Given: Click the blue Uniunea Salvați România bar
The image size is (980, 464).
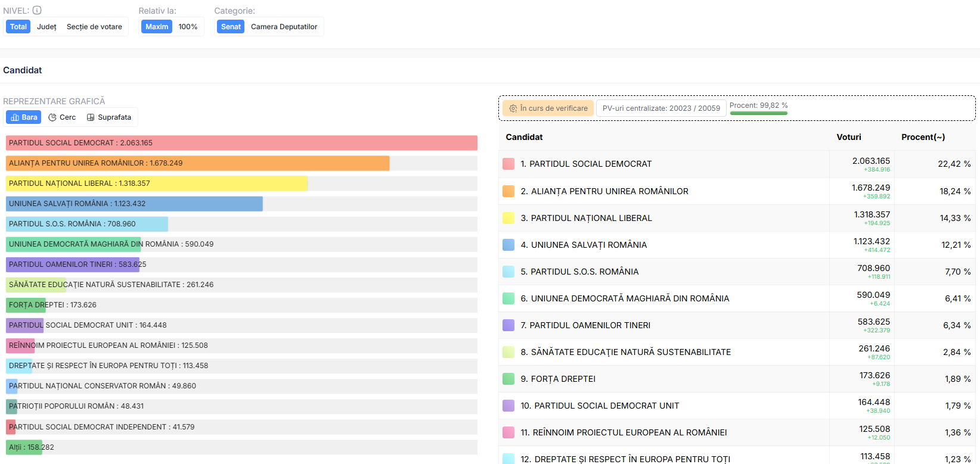Looking at the screenshot, I should 134,204.
